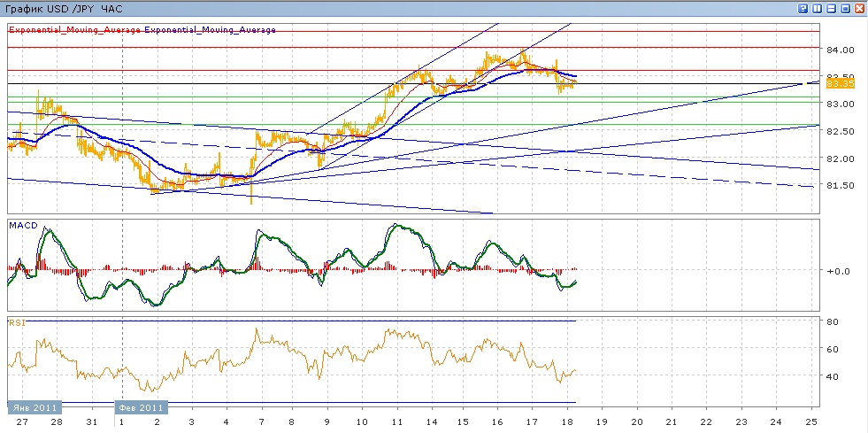The height and width of the screenshot is (433, 868).
Task: Close the USD/JPY chart window
Action: (859, 9)
